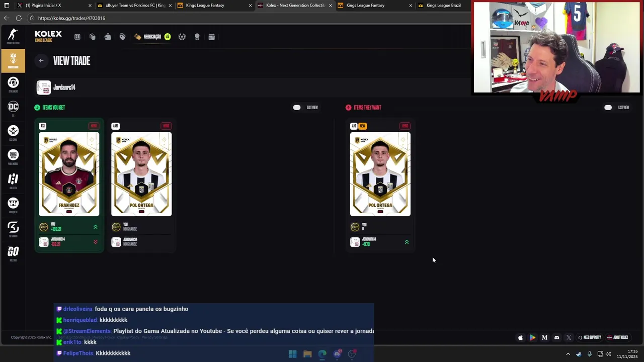Reload the page in browser toolbar
This screenshot has height=362, width=644.
[x=19, y=18]
